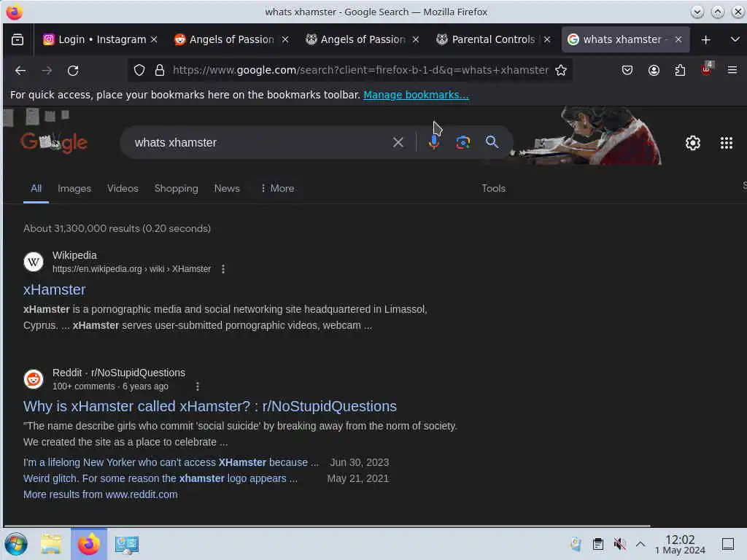Open Firefox View from the tab bar

coord(18,39)
